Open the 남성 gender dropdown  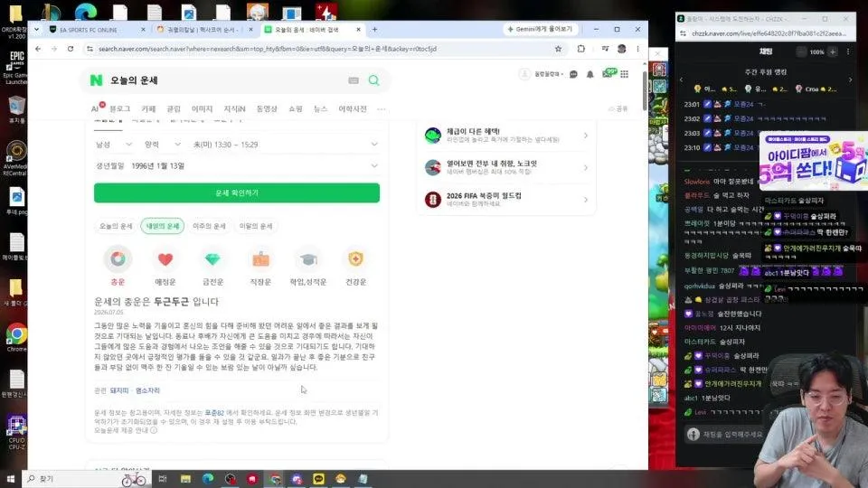[x=114, y=145]
